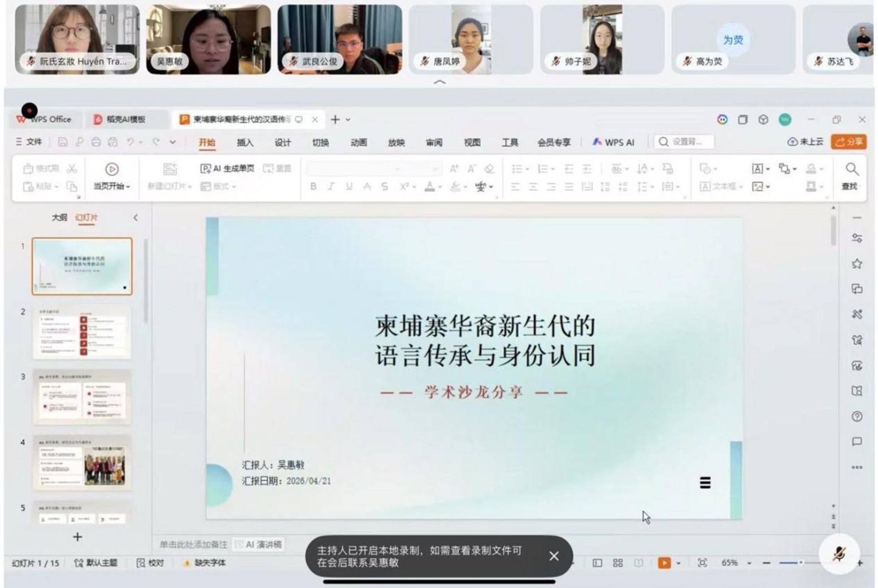
Task: Click the fit-to-window icon in status bar
Action: point(702,563)
